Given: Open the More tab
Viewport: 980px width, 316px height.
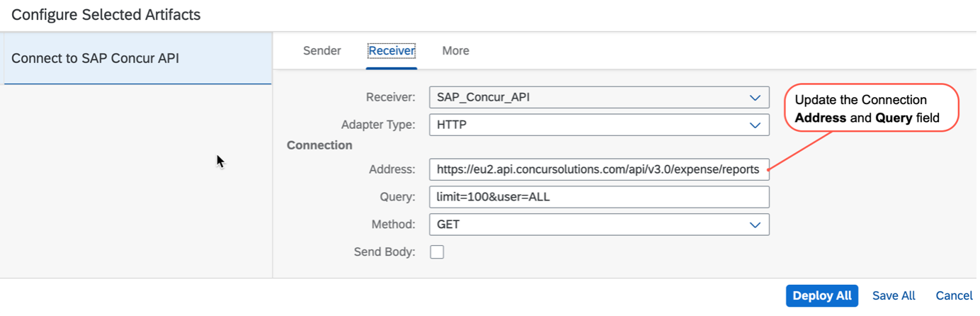Looking at the screenshot, I should click(455, 51).
